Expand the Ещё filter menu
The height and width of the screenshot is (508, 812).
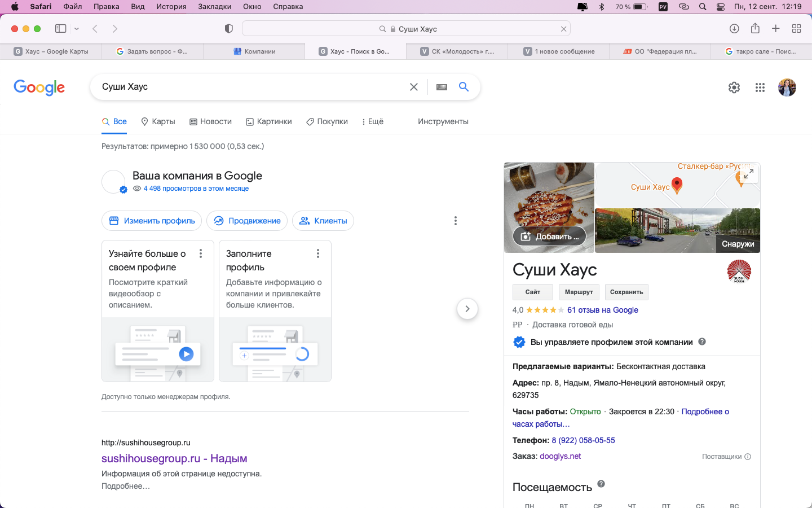tap(373, 121)
